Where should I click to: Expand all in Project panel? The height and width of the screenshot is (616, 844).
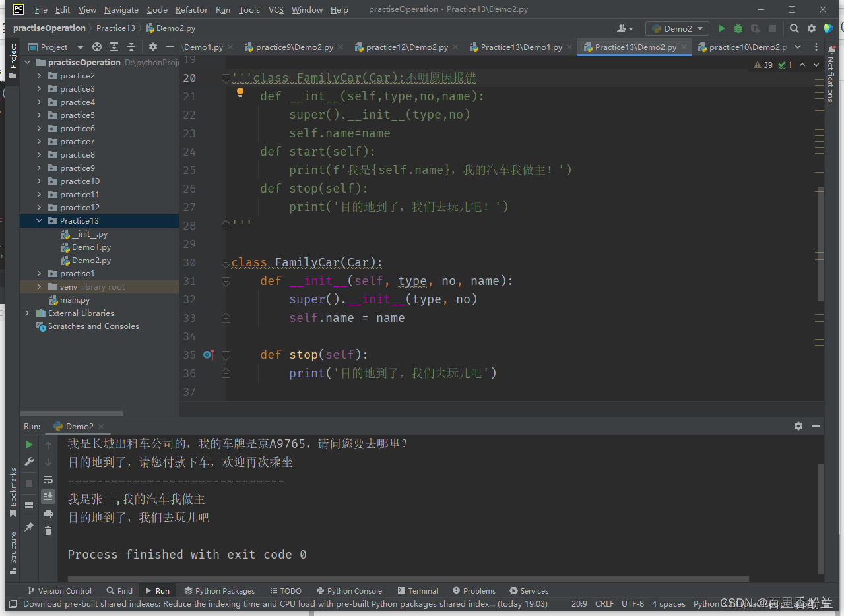pyautogui.click(x=114, y=47)
